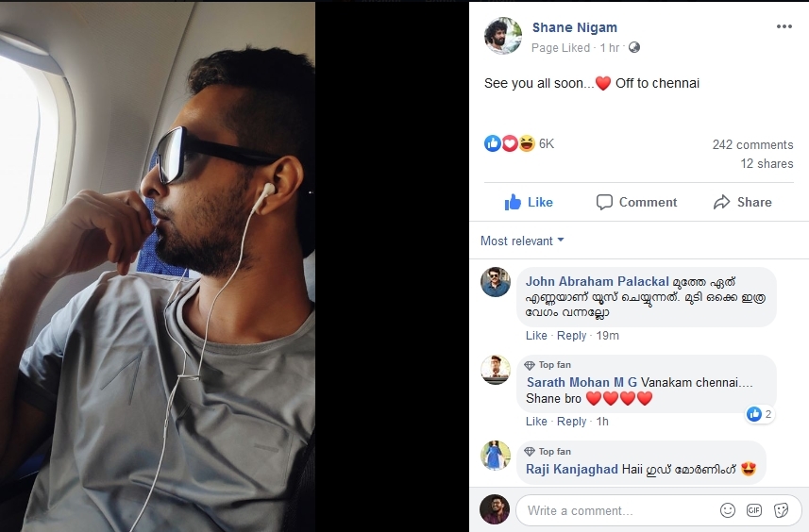View the 242 comments
The height and width of the screenshot is (532, 809).
752,145
